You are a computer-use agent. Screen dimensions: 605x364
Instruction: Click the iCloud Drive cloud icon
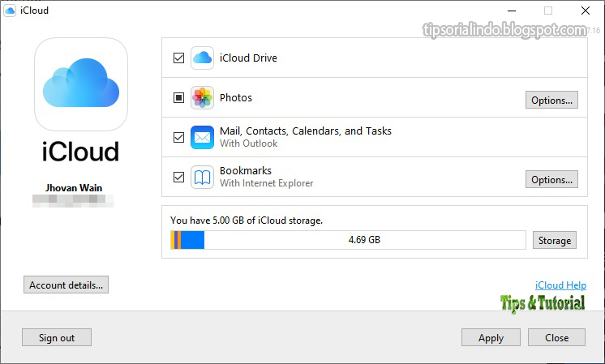tap(202, 58)
